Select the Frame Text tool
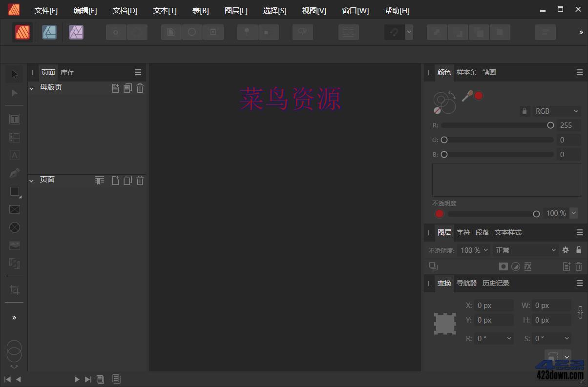Image resolution: width=588 pixels, height=387 pixels. (14, 119)
